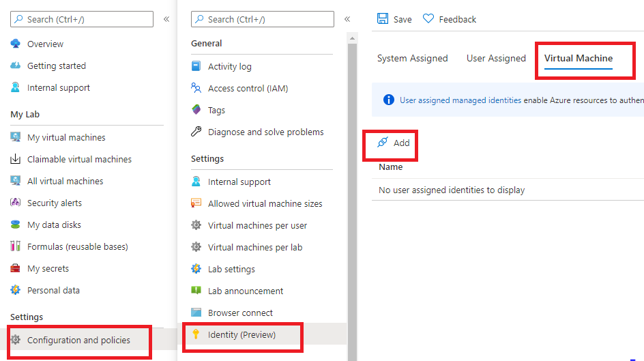Switch to the System Assigned tab
Screen dimensions: 644x361
[412, 58]
